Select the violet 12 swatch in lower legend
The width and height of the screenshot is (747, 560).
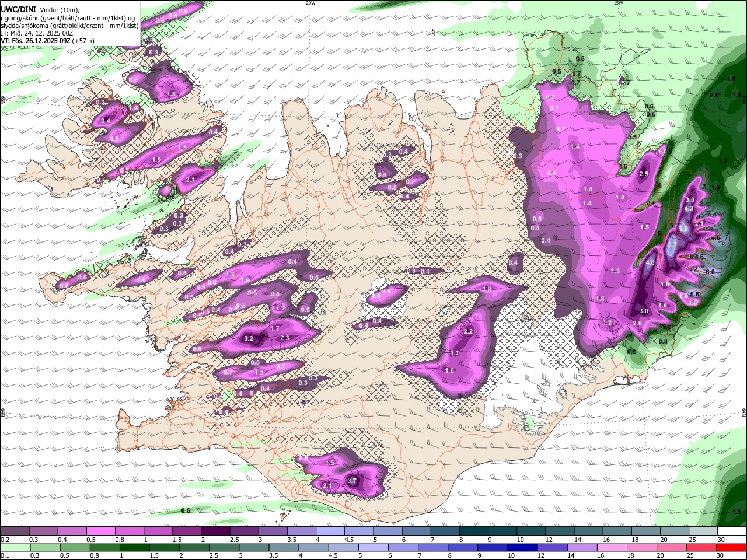pyautogui.click(x=553, y=547)
